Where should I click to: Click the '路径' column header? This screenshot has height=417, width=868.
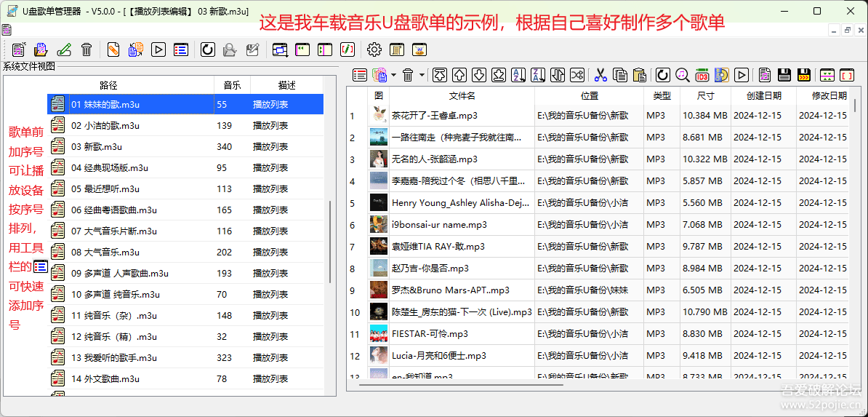(108, 85)
